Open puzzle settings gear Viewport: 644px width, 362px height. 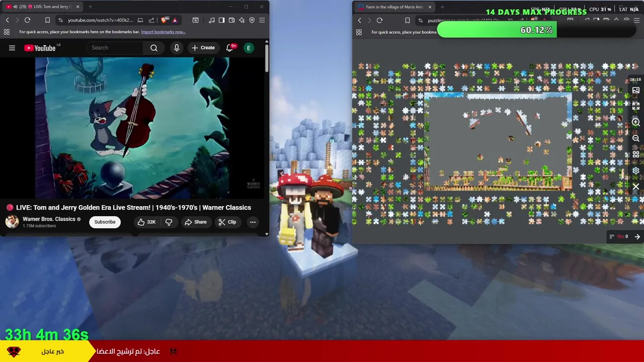636,170
